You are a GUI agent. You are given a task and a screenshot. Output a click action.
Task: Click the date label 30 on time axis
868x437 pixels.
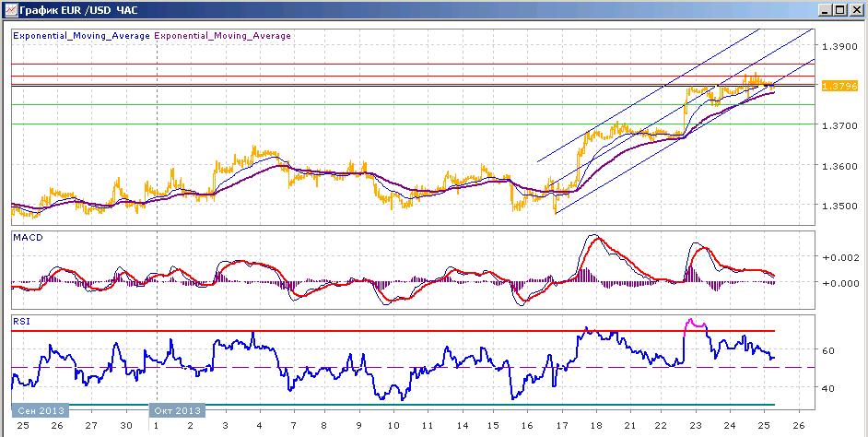click(126, 426)
